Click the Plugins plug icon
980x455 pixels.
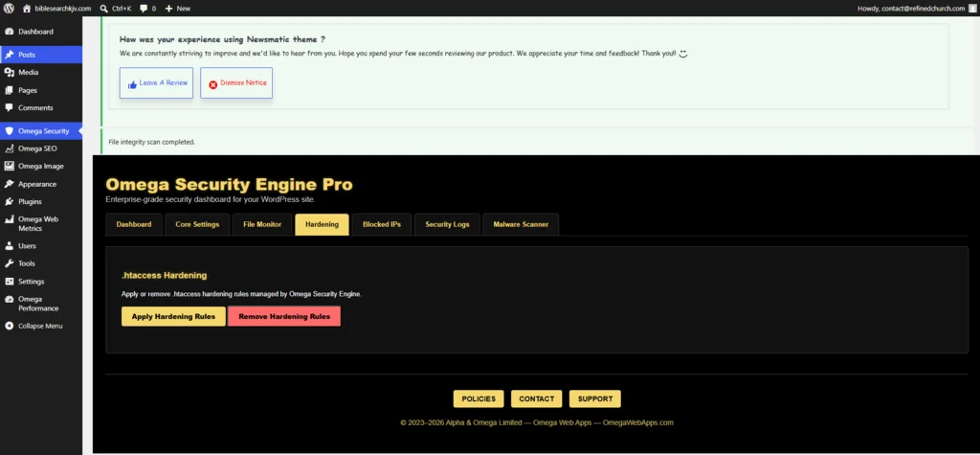point(9,201)
